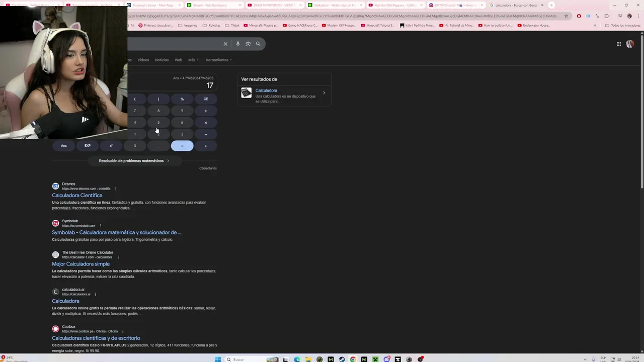The width and height of the screenshot is (644, 362).
Task: Switch to the Noticias search tab
Action: [x=162, y=60]
